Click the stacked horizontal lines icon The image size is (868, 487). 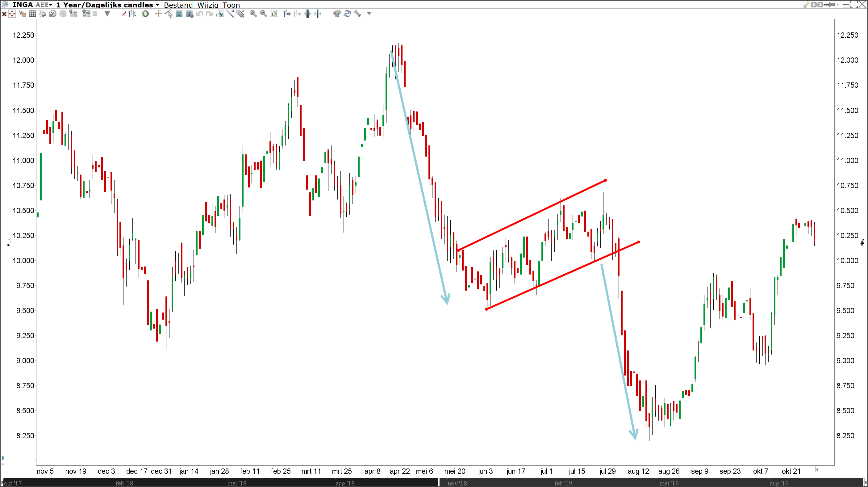pyautogui.click(x=220, y=14)
